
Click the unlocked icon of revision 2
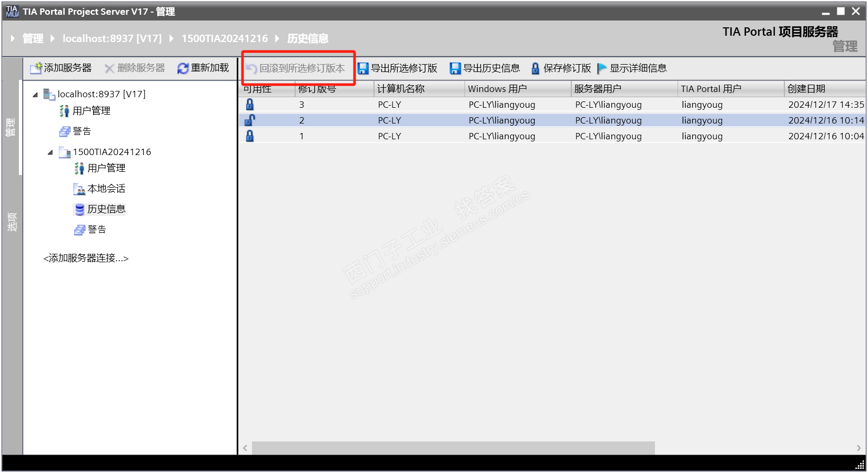[x=250, y=120]
